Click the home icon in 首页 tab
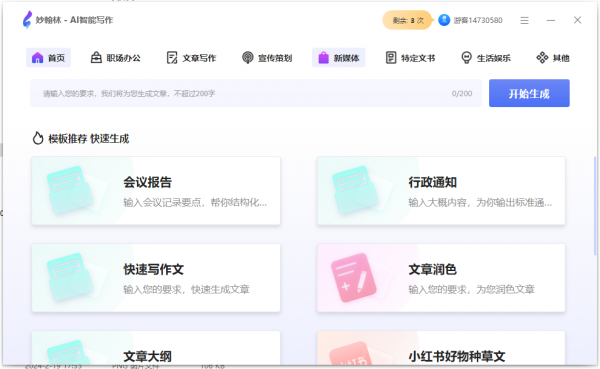The image size is (600, 369). 37,58
